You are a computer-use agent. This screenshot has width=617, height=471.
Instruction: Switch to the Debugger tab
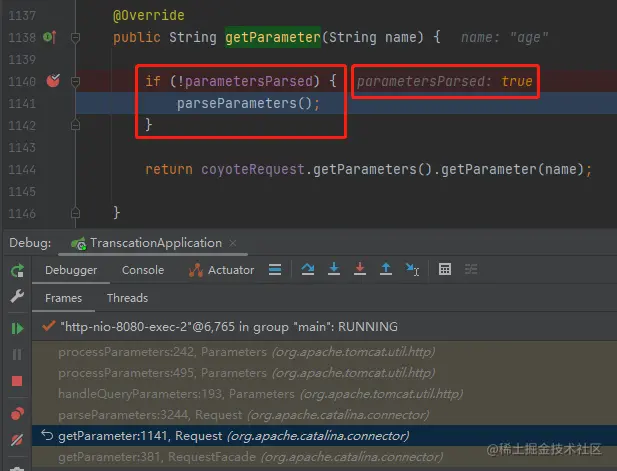pyautogui.click(x=71, y=270)
